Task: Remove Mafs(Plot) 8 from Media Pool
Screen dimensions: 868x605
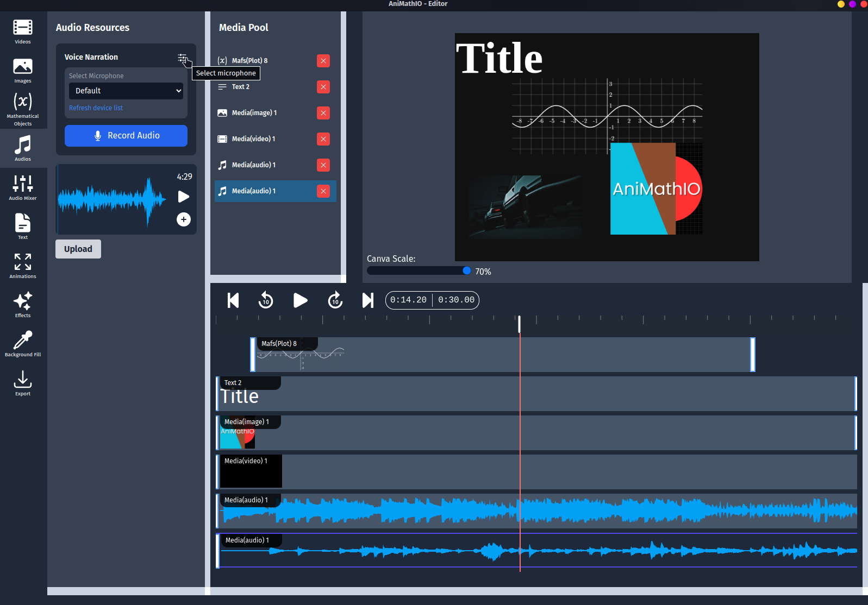Action: (x=323, y=61)
